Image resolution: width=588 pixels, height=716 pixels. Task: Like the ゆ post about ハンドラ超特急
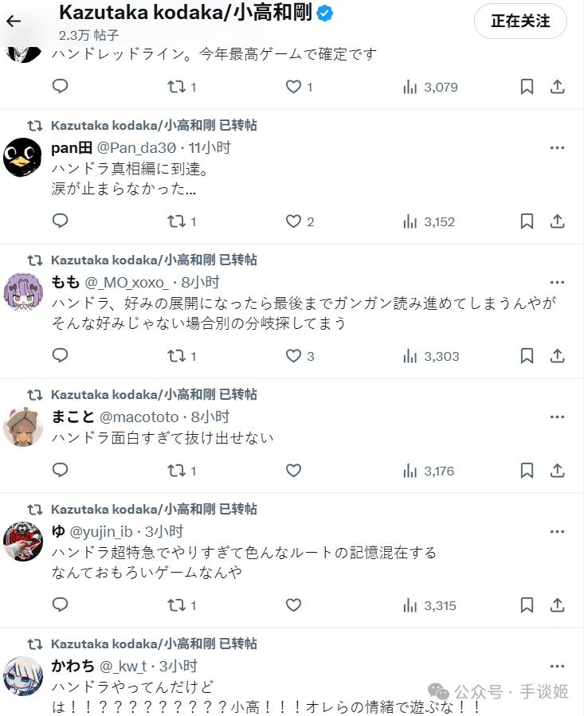pos(295,606)
